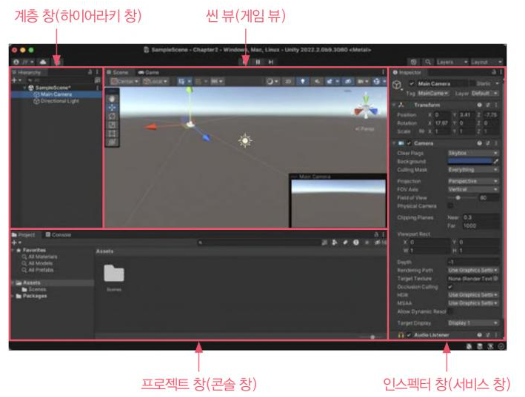Open the Projection Perspective dropdown
The height and width of the screenshot is (397, 525).
pos(473,181)
